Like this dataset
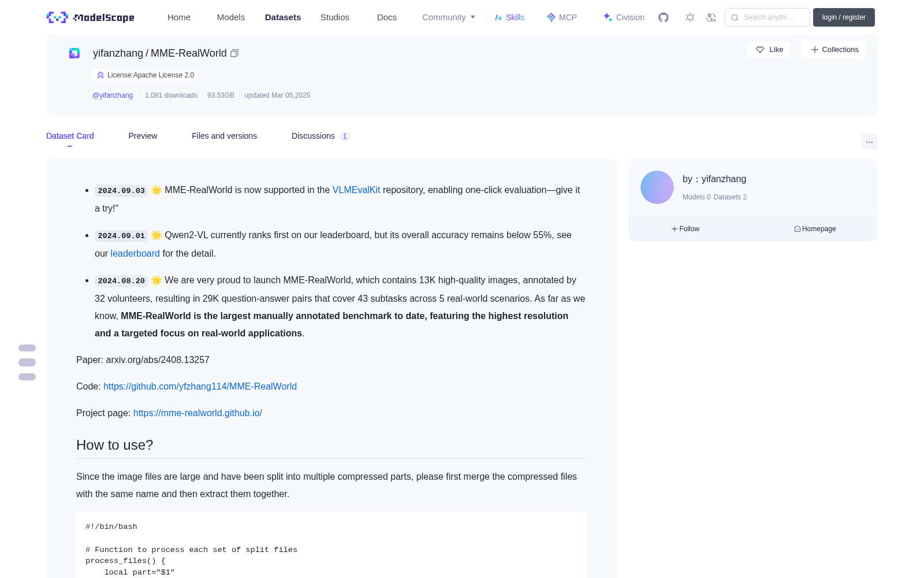The height and width of the screenshot is (578, 924). pyautogui.click(x=769, y=50)
